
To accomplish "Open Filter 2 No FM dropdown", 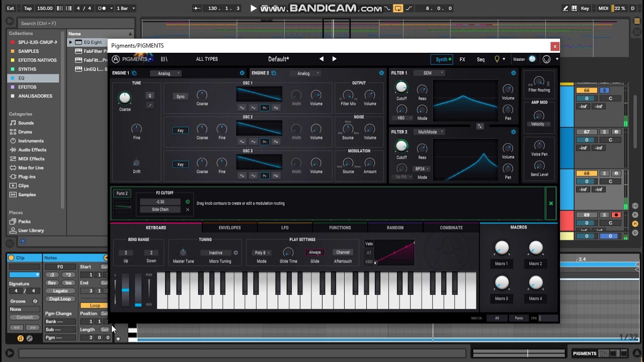I will tap(403, 177).
